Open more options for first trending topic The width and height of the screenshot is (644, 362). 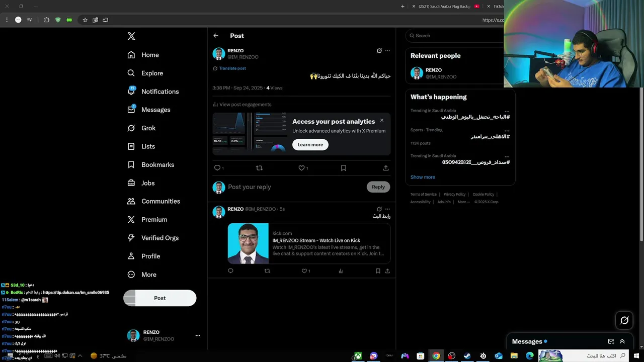(x=507, y=111)
